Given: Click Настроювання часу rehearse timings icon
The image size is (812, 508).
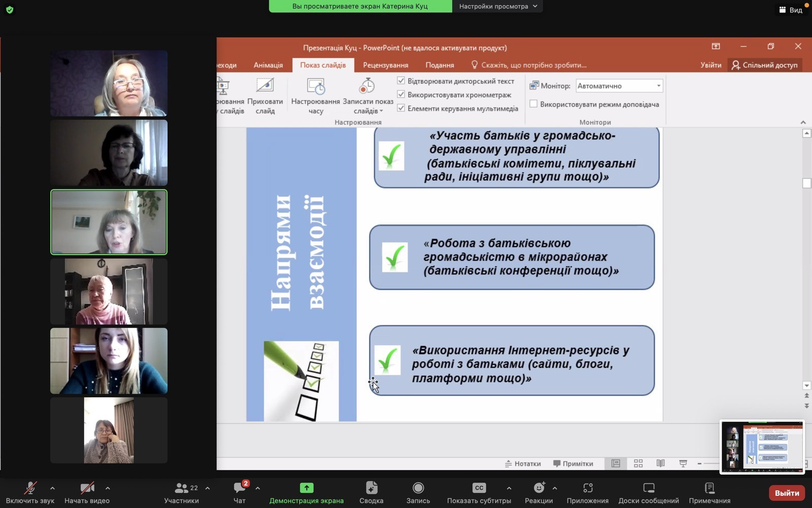Looking at the screenshot, I should [x=316, y=86].
